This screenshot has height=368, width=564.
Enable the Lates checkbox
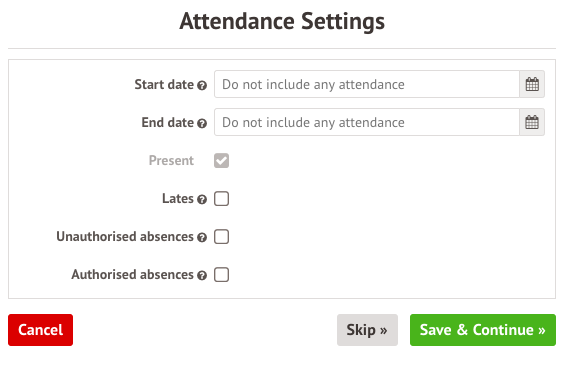point(221,199)
